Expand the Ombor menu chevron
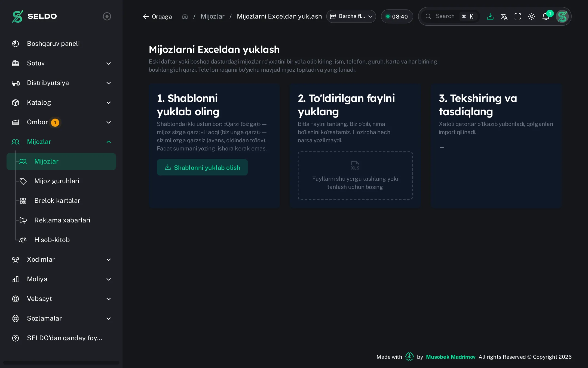Viewport: 588px width, 368px height. (x=109, y=122)
